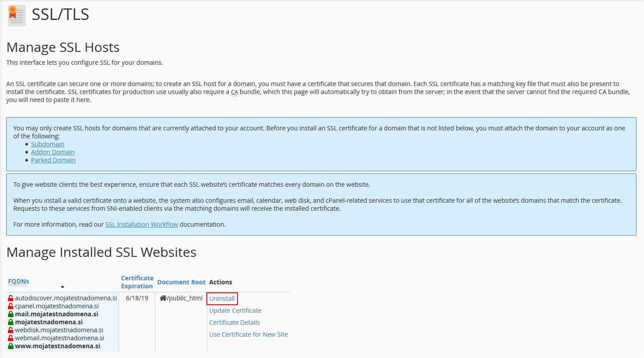
Task: Uninstall the installed SSL certificate
Action: (222, 299)
